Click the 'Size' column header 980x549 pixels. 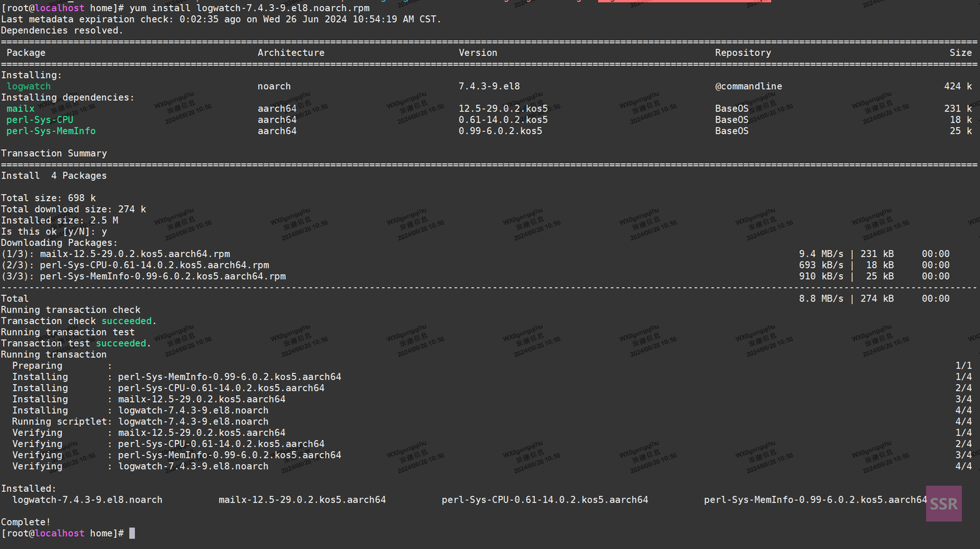click(x=961, y=52)
